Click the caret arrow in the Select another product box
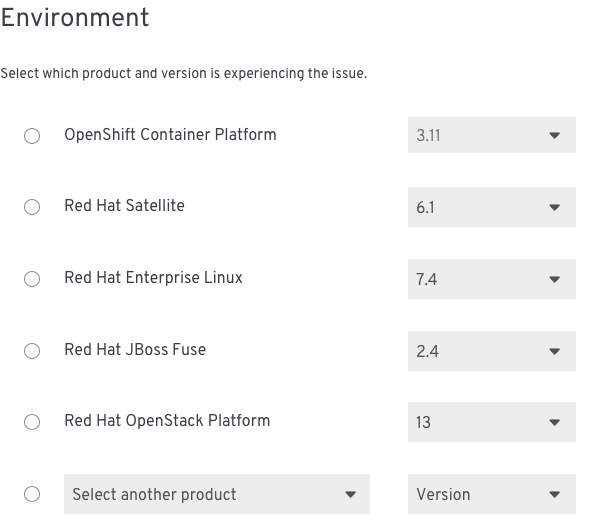The image size is (600, 529). pyautogui.click(x=350, y=495)
